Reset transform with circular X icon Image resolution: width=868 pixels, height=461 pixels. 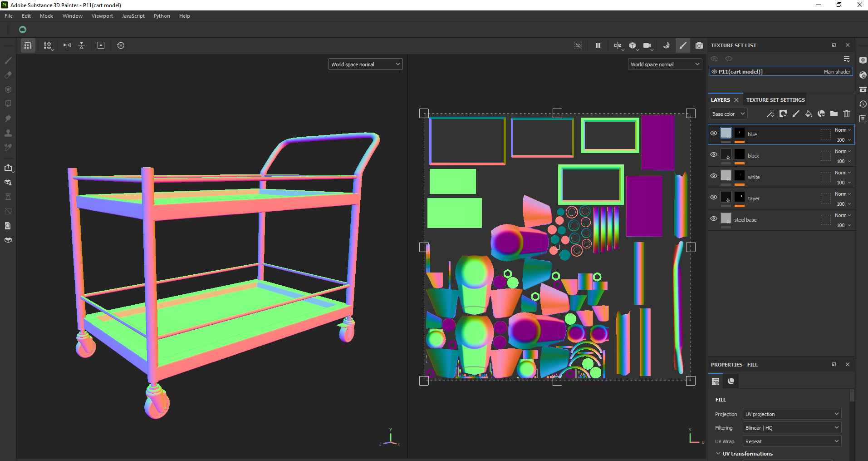121,45
